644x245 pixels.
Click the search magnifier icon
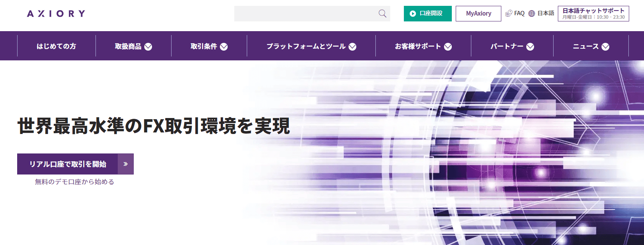382,14
